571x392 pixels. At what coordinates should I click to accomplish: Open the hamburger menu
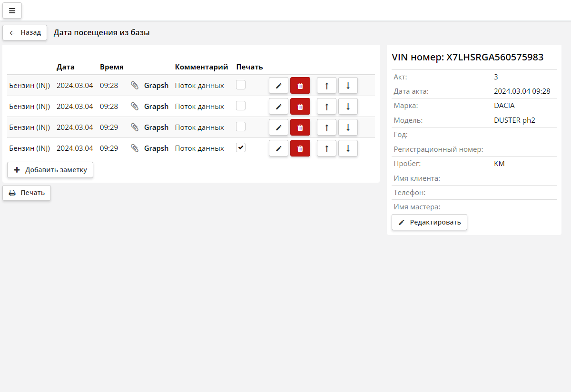click(x=12, y=10)
